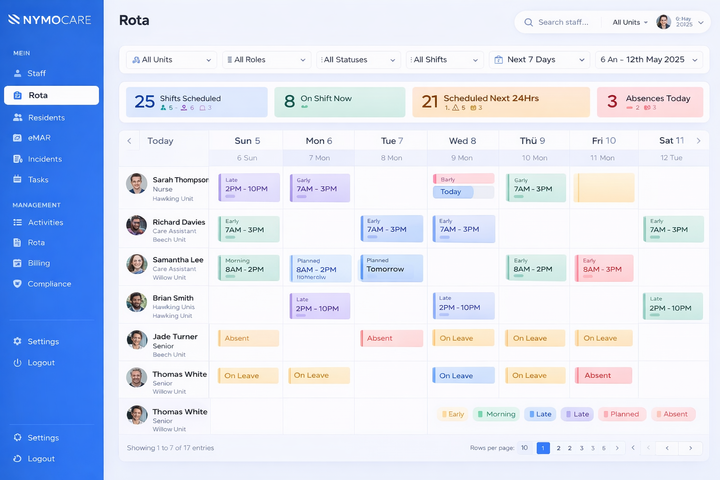Focus the Search staff field

click(x=563, y=22)
